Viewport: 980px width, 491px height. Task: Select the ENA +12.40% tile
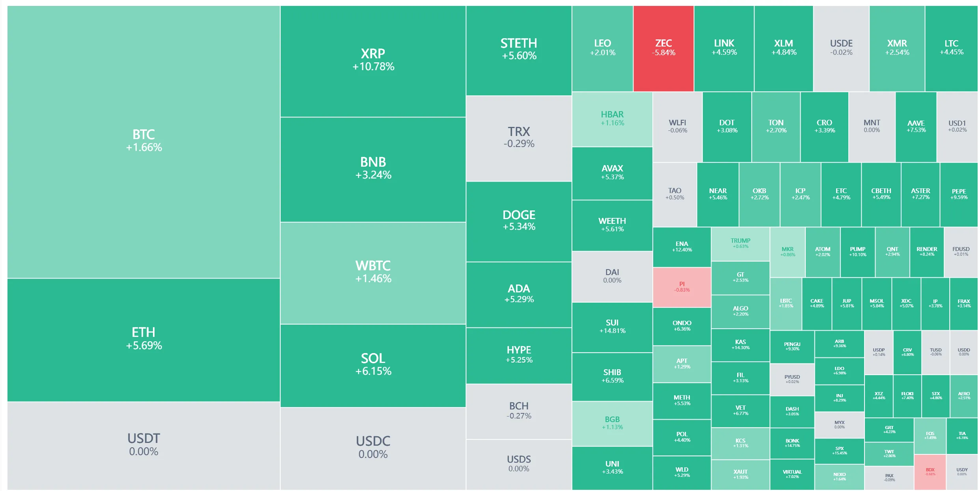(682, 247)
